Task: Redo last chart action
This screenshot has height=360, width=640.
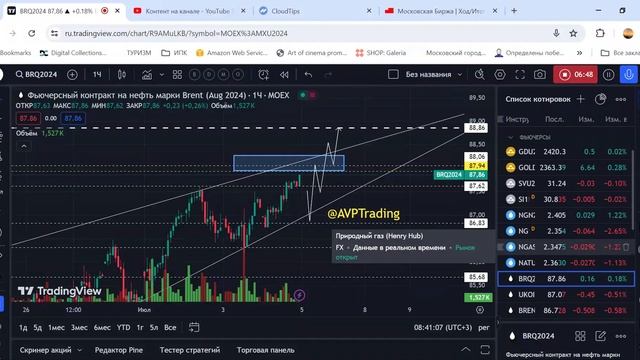Action: (x=328, y=74)
